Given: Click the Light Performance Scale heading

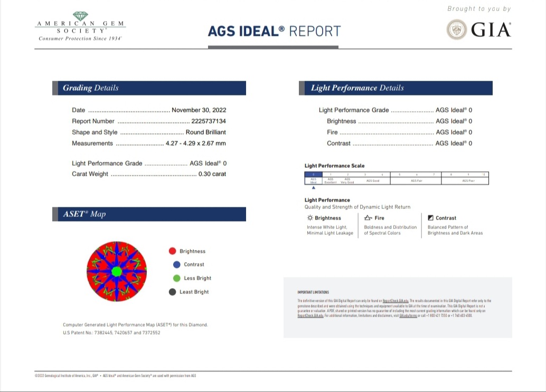Looking at the screenshot, I should [x=334, y=166].
